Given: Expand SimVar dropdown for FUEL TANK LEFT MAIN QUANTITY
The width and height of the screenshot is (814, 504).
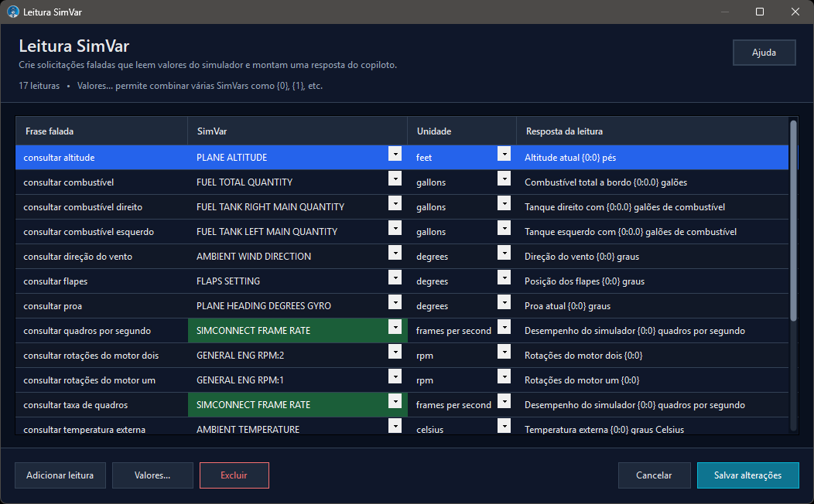Looking at the screenshot, I should pos(395,227).
